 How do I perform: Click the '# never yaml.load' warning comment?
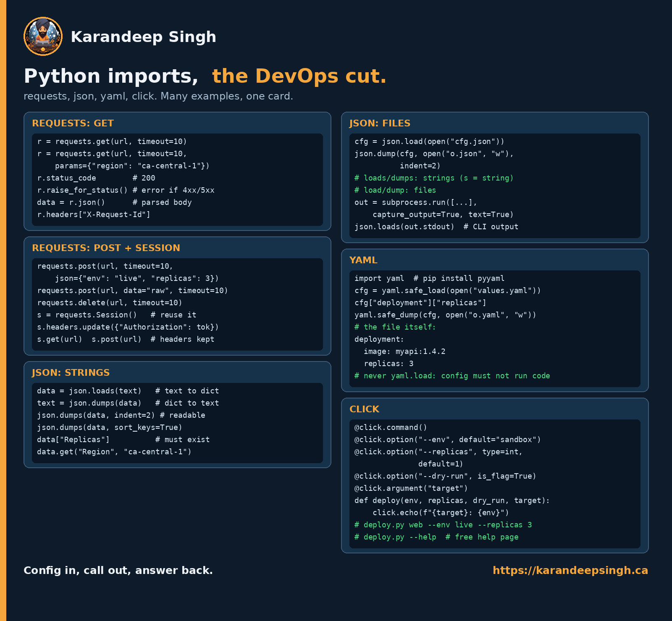[x=452, y=376]
